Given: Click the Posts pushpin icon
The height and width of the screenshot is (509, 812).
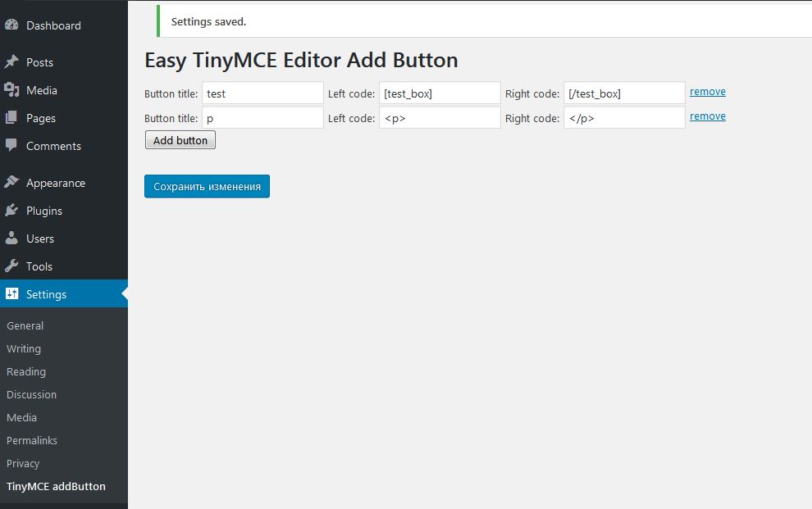Looking at the screenshot, I should tap(11, 62).
